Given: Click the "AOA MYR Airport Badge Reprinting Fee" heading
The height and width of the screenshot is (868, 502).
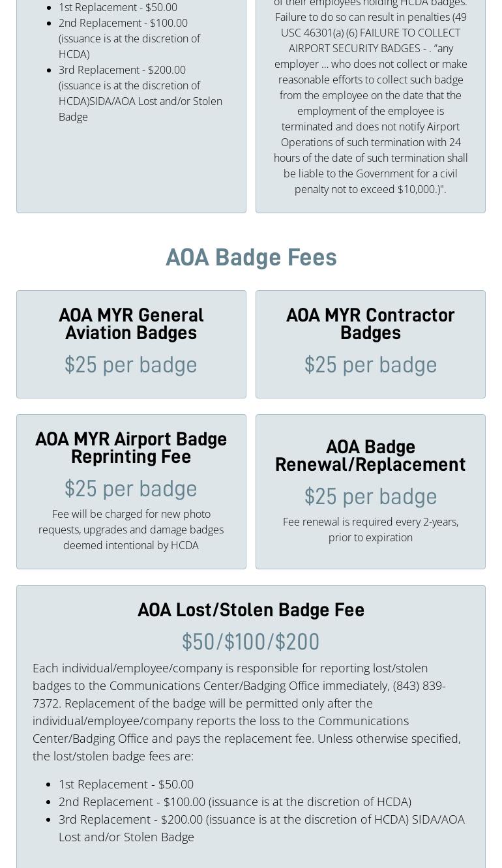Looking at the screenshot, I should (x=131, y=448).
